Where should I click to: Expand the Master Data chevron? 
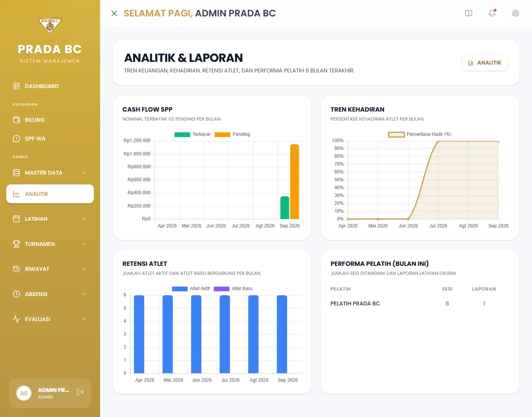[x=84, y=173]
